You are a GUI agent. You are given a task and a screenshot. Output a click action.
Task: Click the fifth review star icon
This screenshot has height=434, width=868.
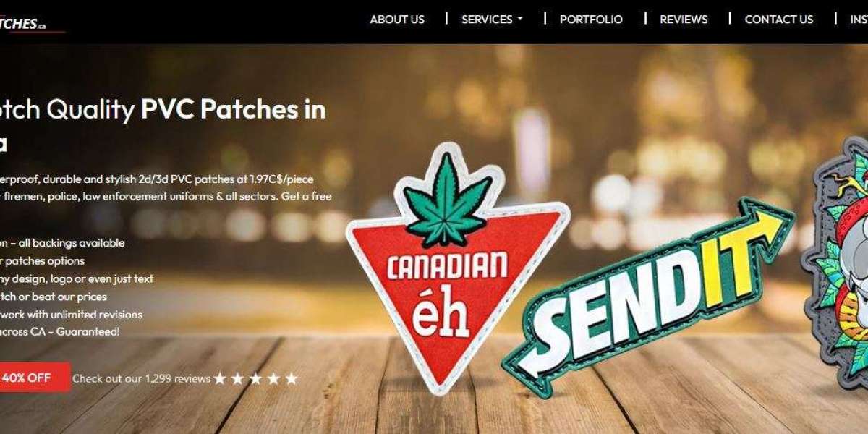pos(291,378)
